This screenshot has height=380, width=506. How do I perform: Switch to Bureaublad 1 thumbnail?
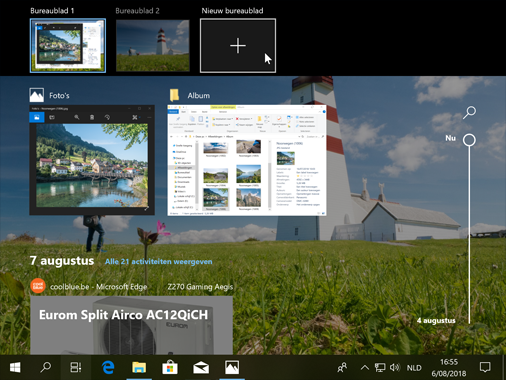pyautogui.click(x=68, y=45)
